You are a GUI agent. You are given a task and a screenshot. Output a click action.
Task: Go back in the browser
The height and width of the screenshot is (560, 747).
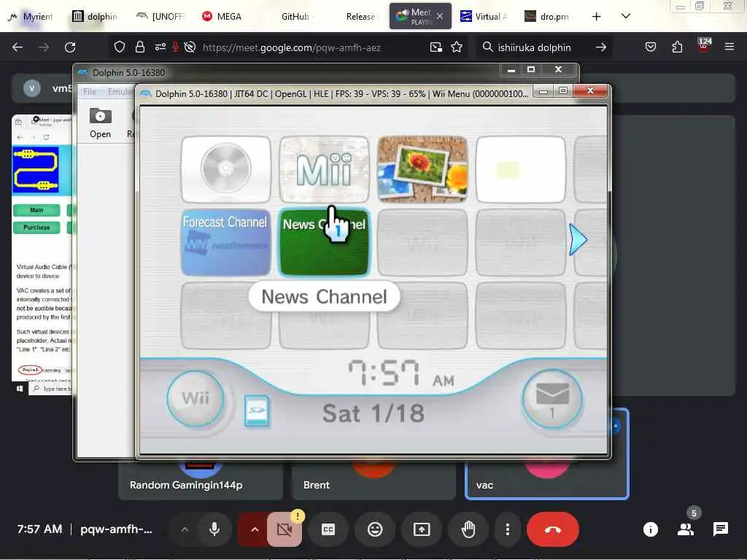pyautogui.click(x=18, y=47)
